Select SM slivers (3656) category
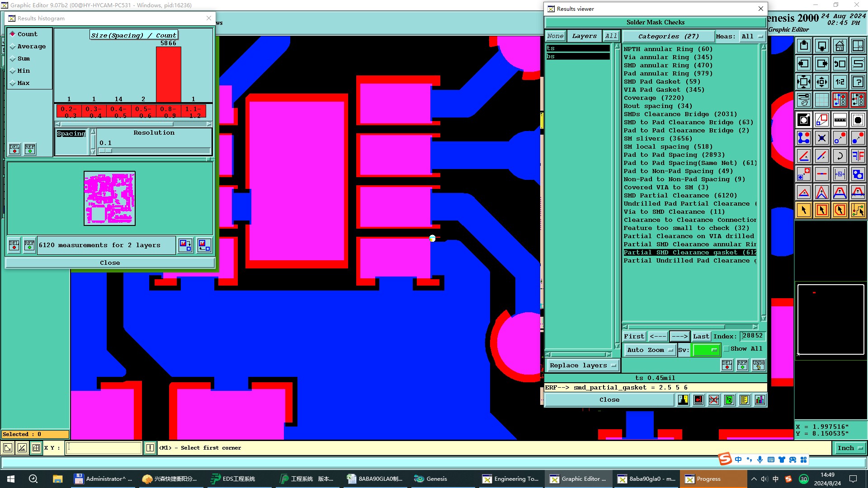Image resolution: width=868 pixels, height=488 pixels. [x=657, y=139]
